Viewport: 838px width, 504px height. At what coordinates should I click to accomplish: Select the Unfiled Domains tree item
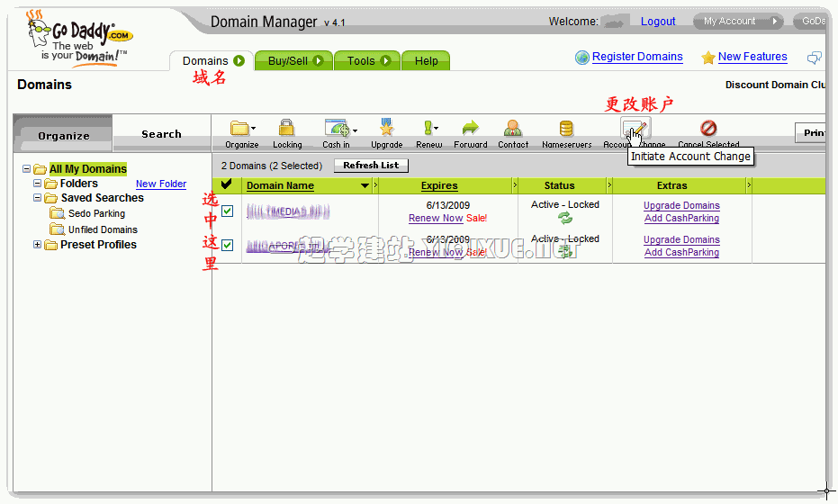point(103,229)
